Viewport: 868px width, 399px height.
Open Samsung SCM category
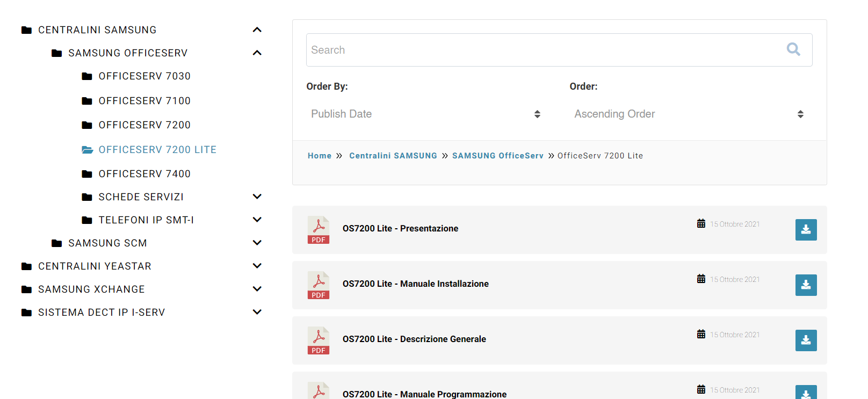coord(107,243)
